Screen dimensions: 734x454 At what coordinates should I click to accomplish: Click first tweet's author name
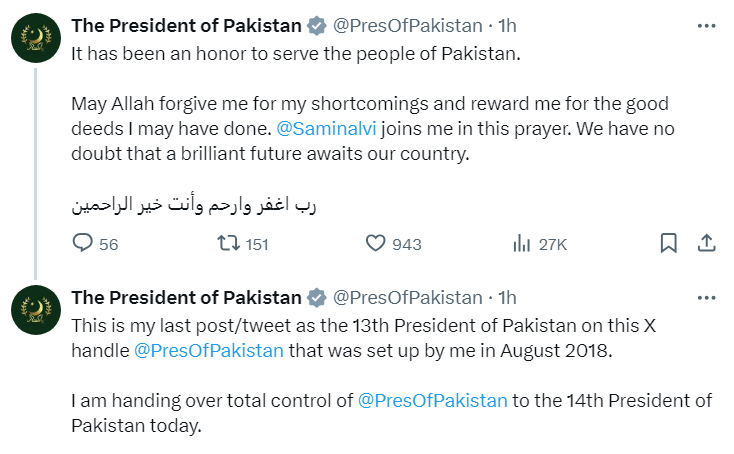[186, 23]
